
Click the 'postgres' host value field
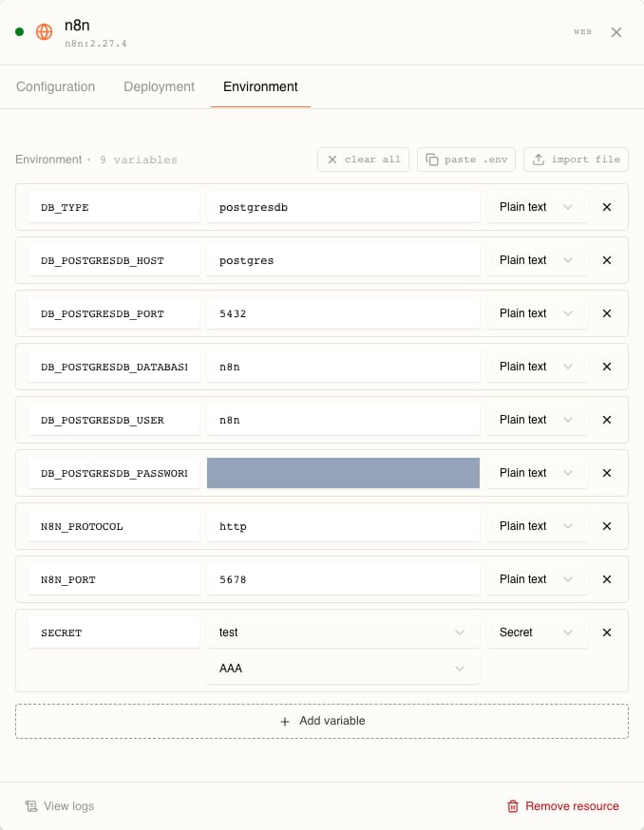click(343, 260)
